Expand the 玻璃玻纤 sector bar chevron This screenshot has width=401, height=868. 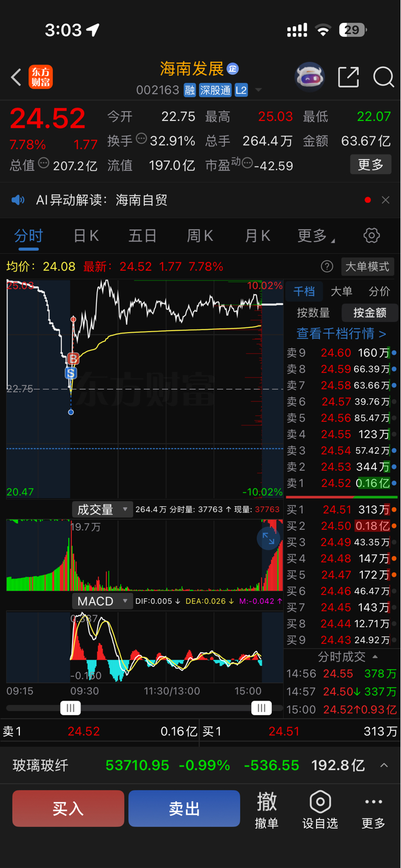[x=384, y=765]
